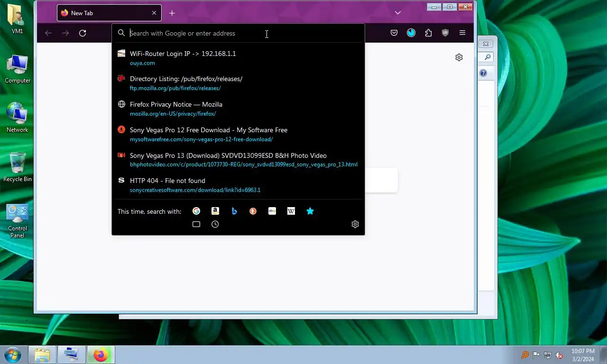The image size is (607, 364).
Task: Open a new tab with plus
Action: click(x=172, y=13)
